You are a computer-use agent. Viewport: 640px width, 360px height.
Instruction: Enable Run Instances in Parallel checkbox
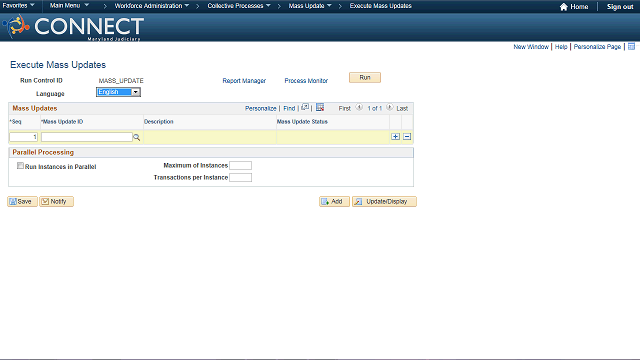pos(20,166)
